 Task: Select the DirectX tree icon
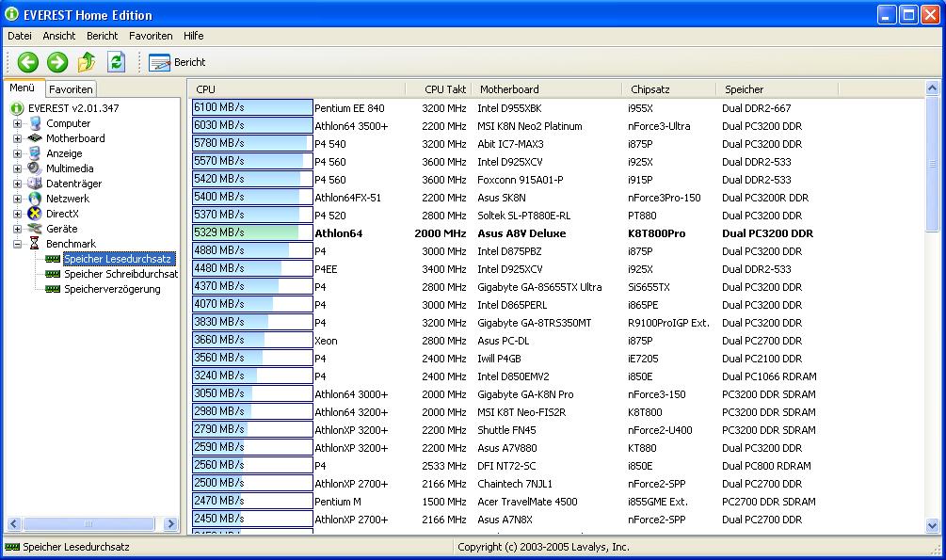pyautogui.click(x=35, y=214)
